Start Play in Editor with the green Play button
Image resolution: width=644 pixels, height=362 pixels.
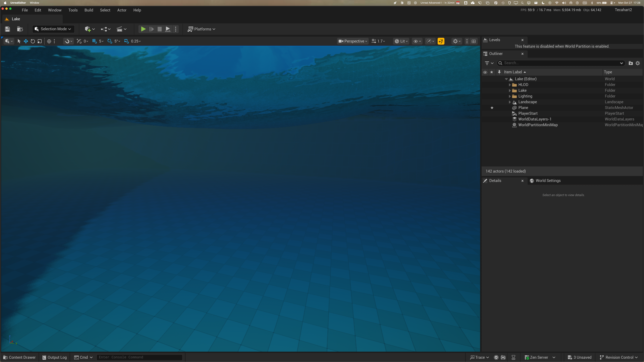(143, 29)
